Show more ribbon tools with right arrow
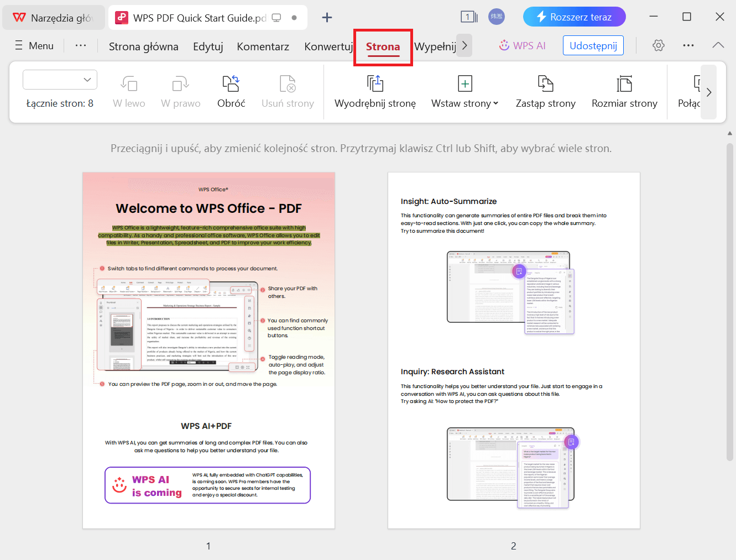 [709, 92]
